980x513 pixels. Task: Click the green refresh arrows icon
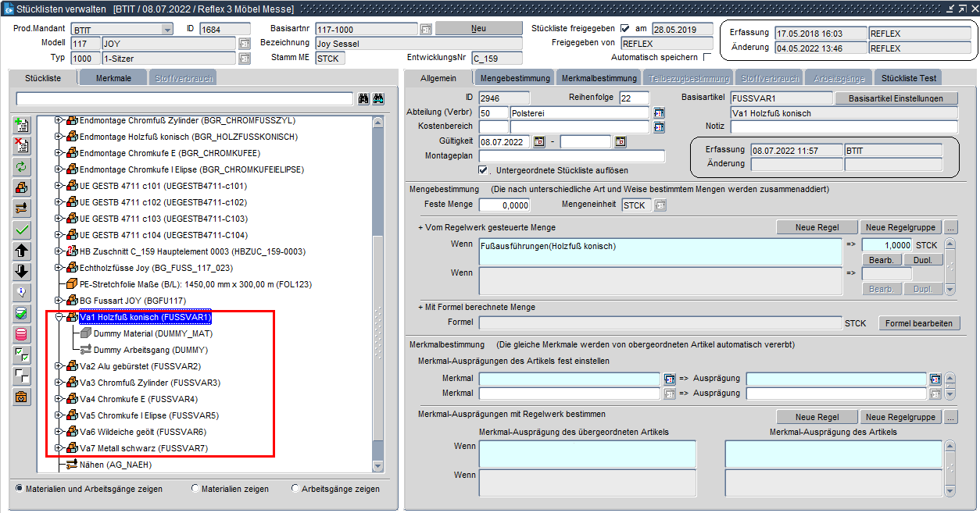(22, 166)
